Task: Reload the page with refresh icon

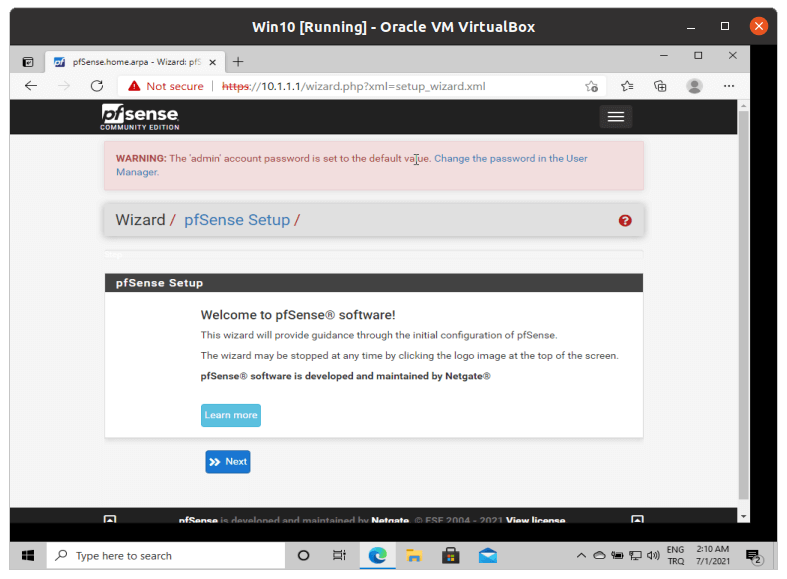Action: (x=97, y=86)
